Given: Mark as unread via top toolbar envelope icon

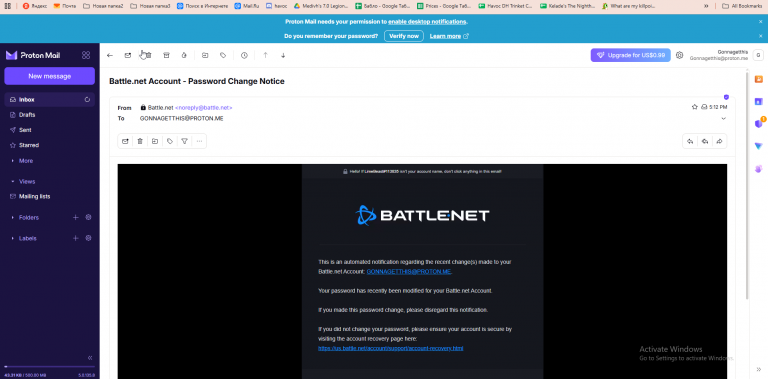Looking at the screenshot, I should click(128, 55).
